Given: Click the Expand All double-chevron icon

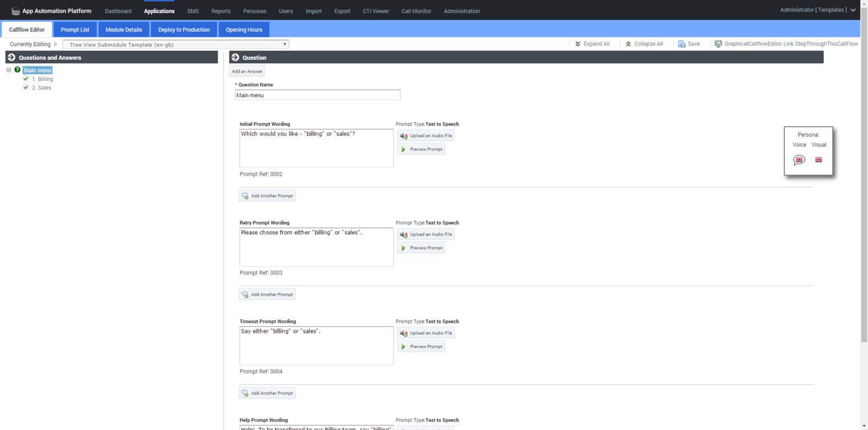Looking at the screenshot, I should pos(578,44).
